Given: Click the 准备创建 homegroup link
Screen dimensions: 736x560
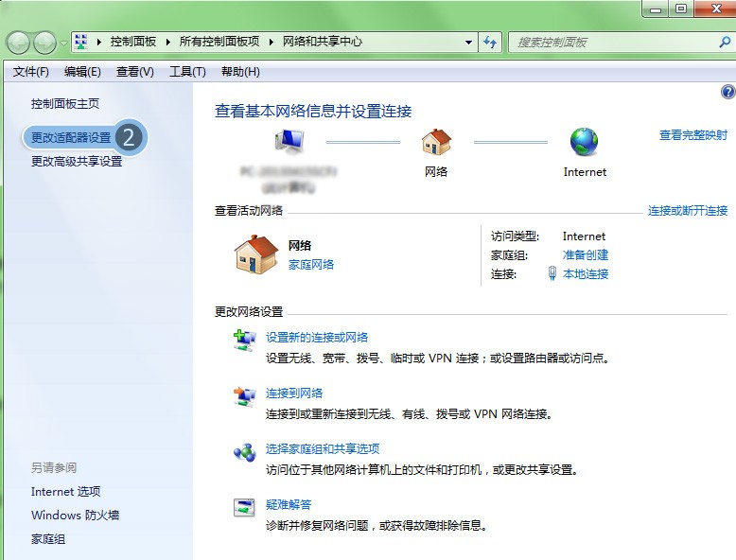Looking at the screenshot, I should point(586,255).
